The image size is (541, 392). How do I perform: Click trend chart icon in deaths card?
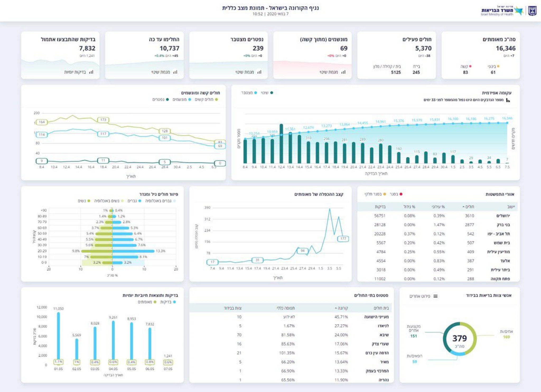coord(259,72)
